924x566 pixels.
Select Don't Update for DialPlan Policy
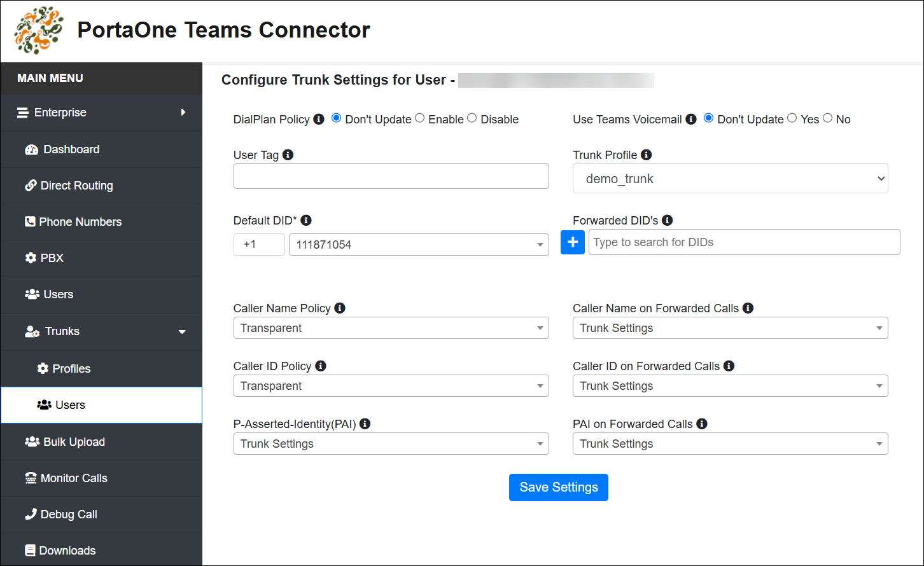pyautogui.click(x=337, y=118)
